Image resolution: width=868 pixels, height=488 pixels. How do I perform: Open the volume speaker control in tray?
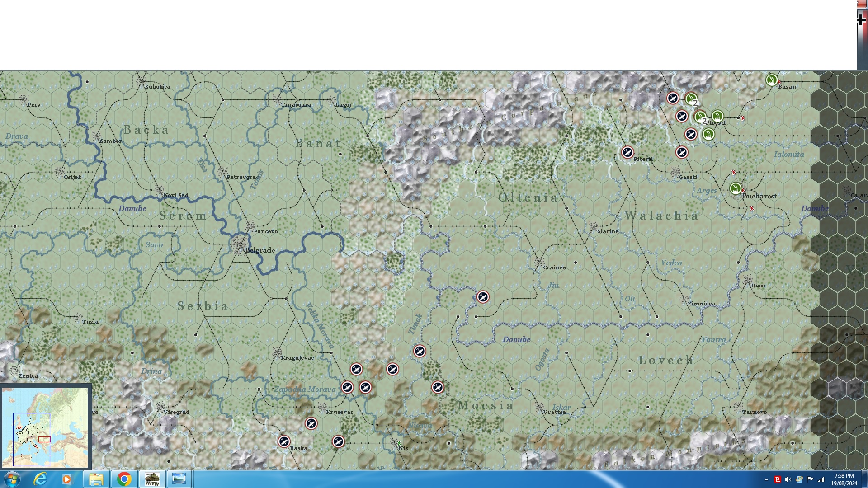tap(788, 479)
